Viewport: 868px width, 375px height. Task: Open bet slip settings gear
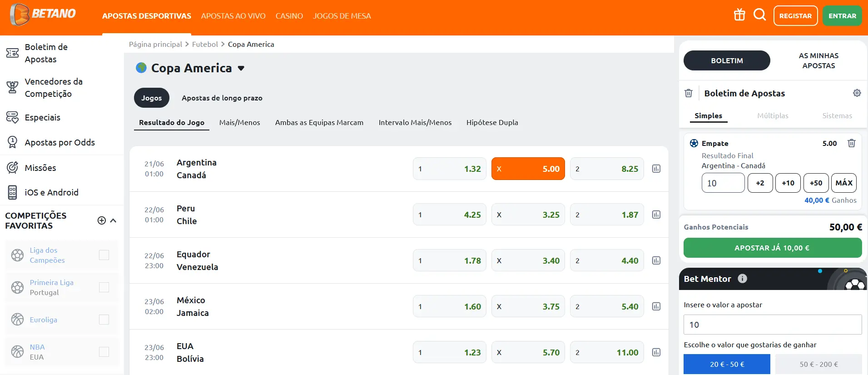[x=857, y=93]
